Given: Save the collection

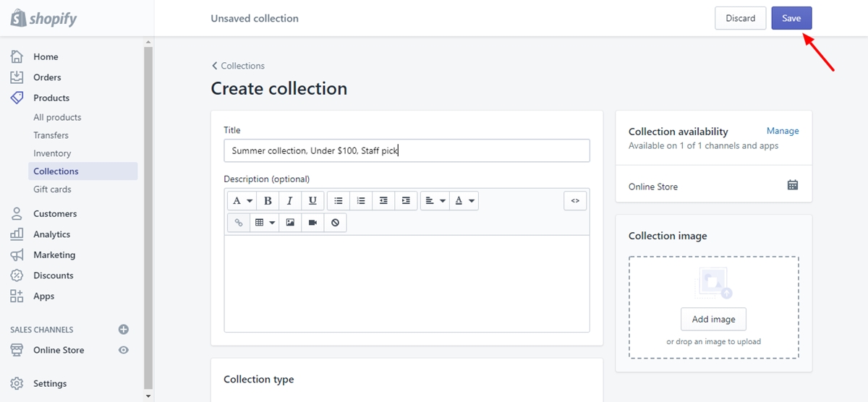Looking at the screenshot, I should point(791,18).
